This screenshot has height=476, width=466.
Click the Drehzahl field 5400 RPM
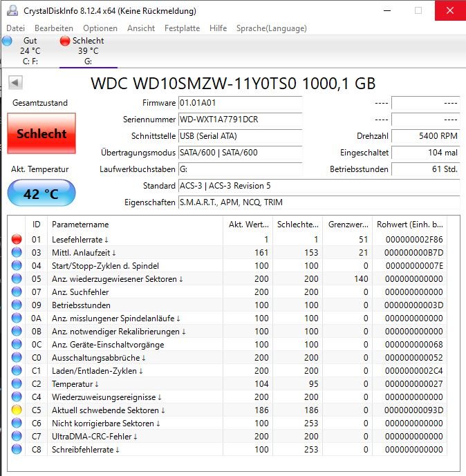(x=426, y=136)
